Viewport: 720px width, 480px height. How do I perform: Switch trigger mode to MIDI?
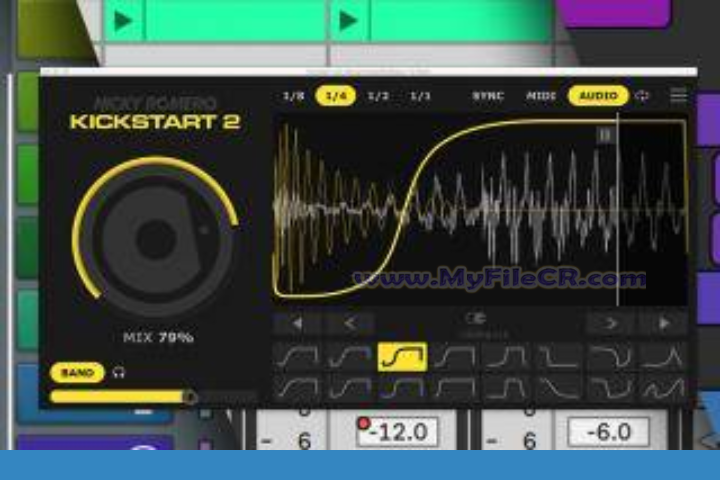click(x=541, y=96)
